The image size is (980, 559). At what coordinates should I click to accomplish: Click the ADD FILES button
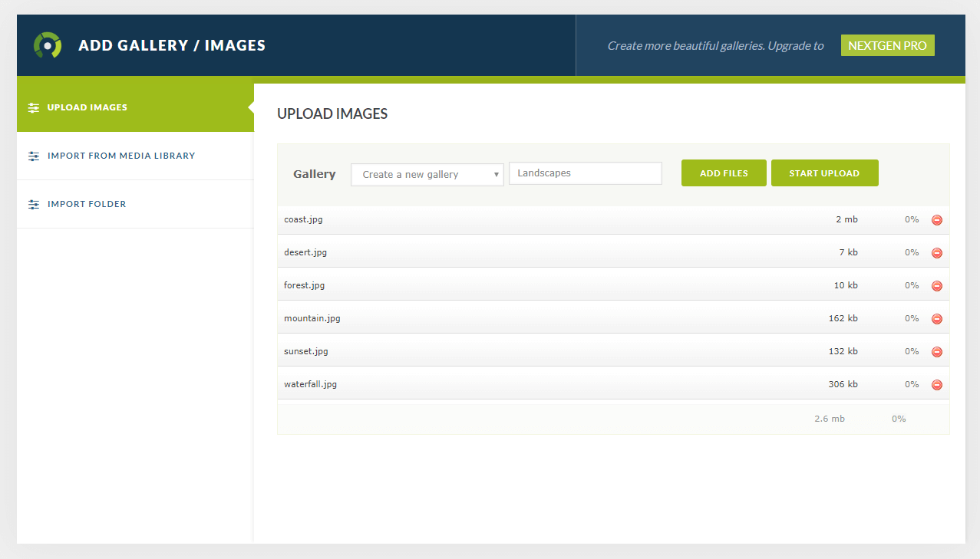723,173
